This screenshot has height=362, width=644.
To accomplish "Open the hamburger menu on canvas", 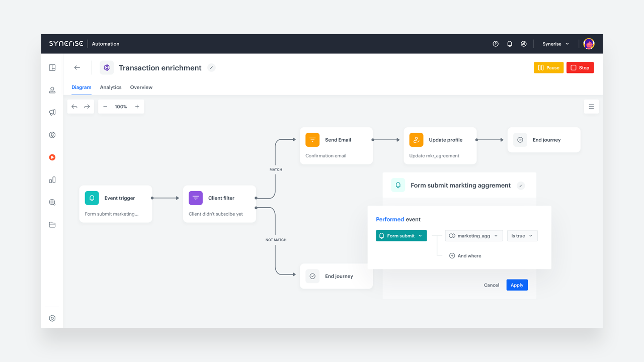I will pyautogui.click(x=591, y=107).
